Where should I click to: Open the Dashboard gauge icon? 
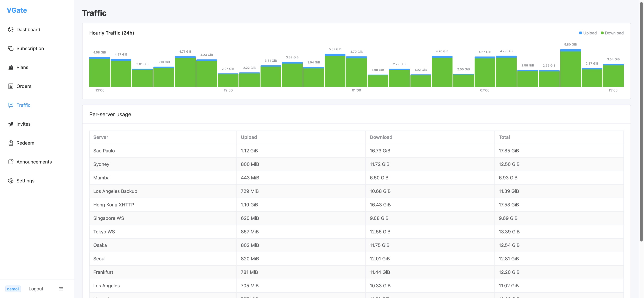point(11,29)
